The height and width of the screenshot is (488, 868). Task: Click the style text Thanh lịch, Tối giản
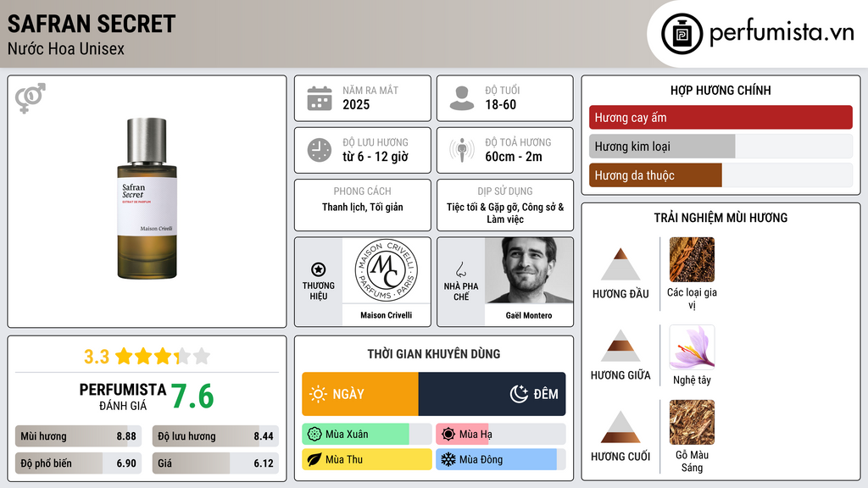363,207
